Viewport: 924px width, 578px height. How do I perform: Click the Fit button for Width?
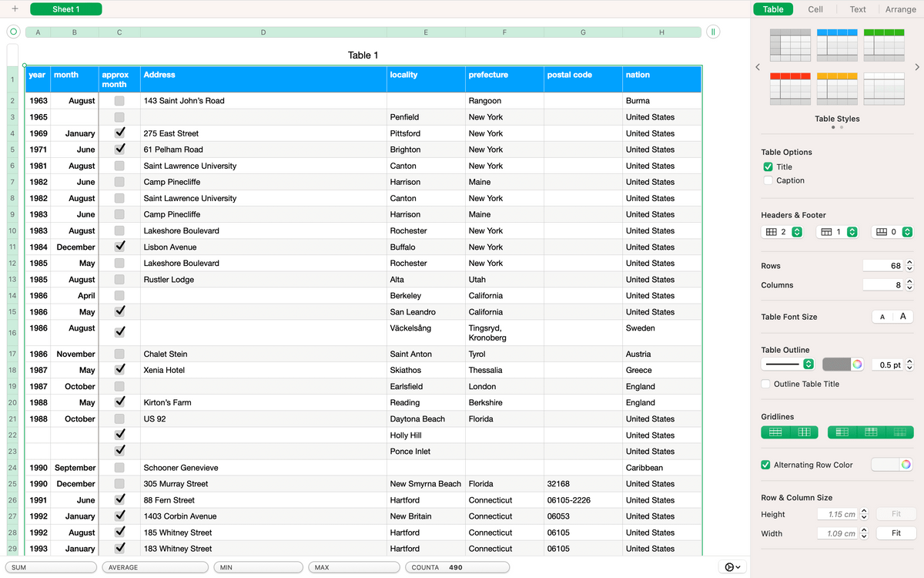896,533
